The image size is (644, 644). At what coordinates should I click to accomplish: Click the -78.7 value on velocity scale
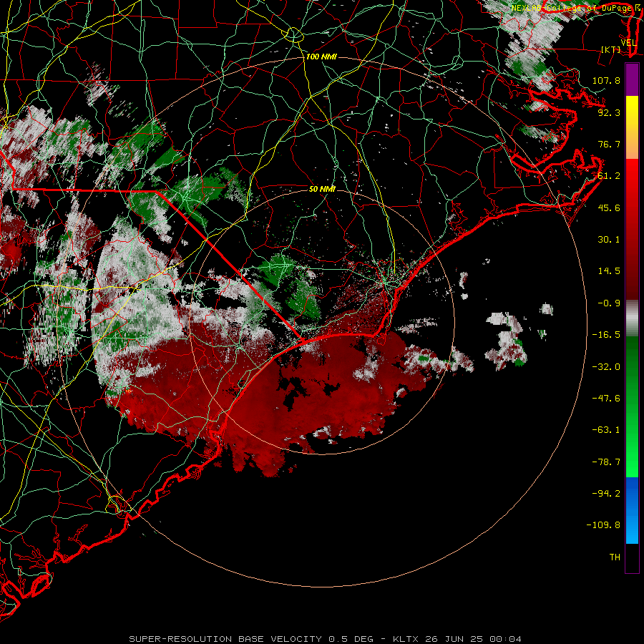[606, 462]
